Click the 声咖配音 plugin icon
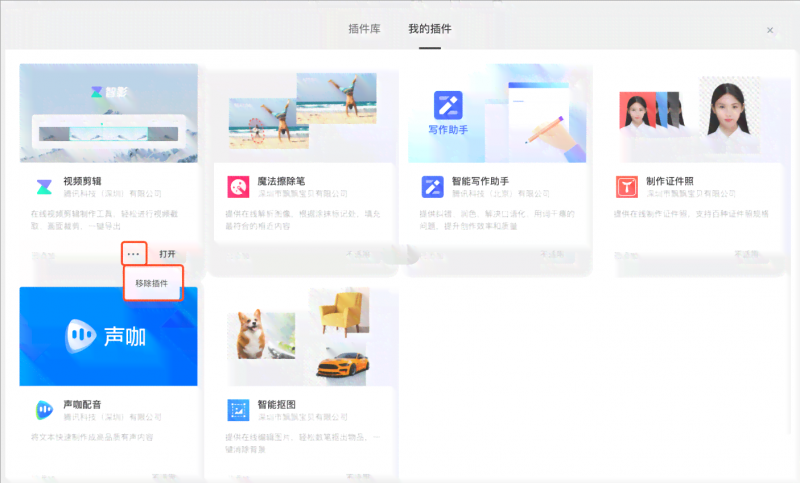Image resolution: width=800 pixels, height=483 pixels. click(44, 409)
